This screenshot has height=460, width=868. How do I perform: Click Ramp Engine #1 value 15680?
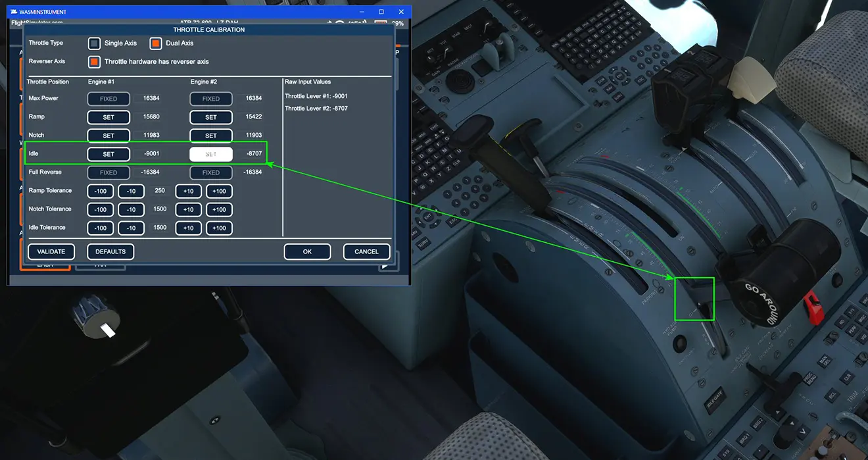click(151, 117)
